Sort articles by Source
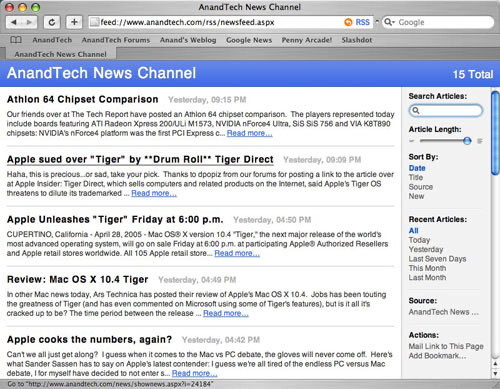 pyautogui.click(x=421, y=187)
